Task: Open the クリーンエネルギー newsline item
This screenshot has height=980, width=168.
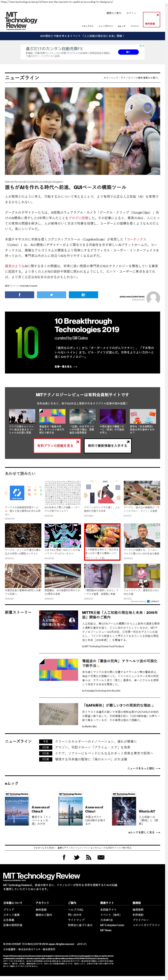Action: [x=96, y=742]
